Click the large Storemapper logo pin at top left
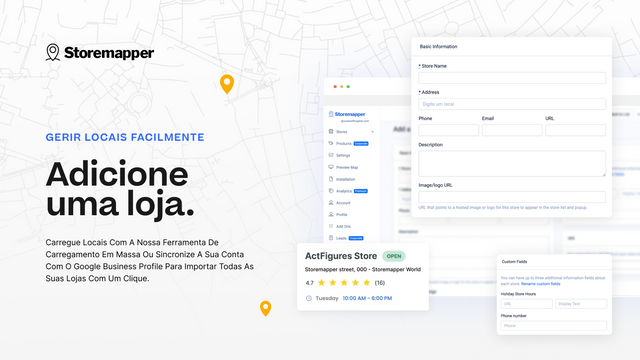 click(53, 52)
